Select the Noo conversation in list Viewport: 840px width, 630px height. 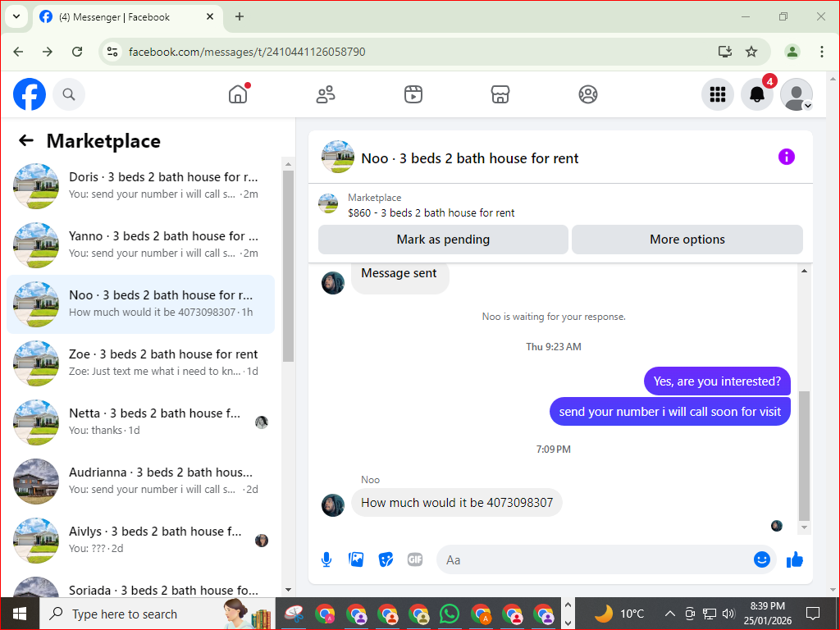(x=141, y=304)
